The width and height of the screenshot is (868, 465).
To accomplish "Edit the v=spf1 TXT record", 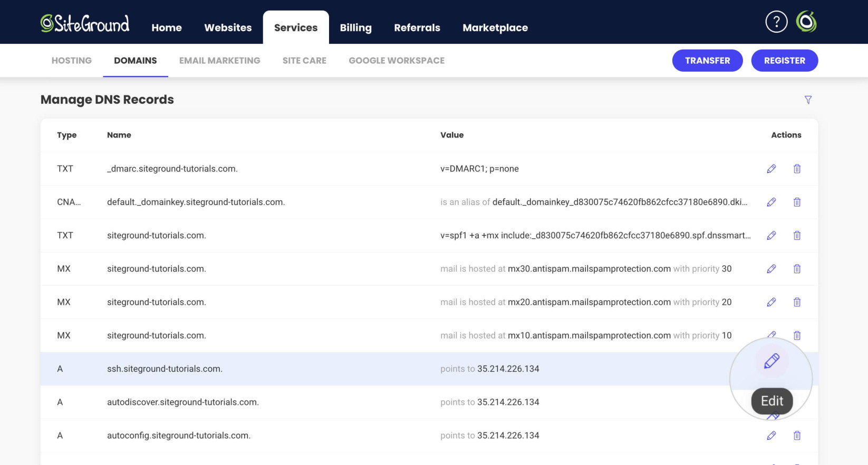I will [771, 235].
